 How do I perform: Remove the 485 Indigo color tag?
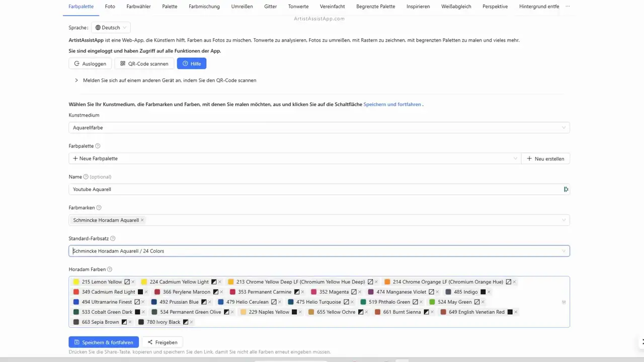(489, 292)
